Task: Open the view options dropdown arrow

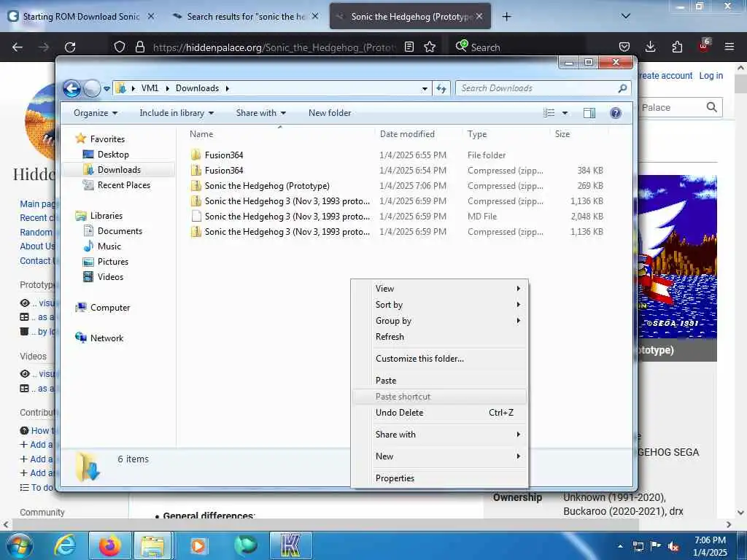Action: click(565, 113)
